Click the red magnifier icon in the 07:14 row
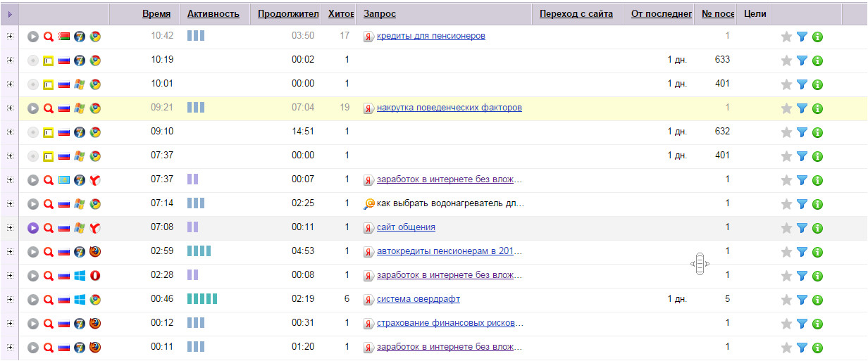The height and width of the screenshot is (361, 868). pos(49,204)
